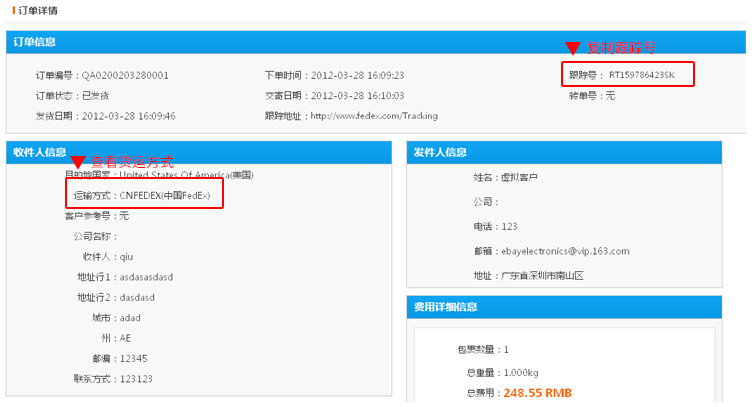The height and width of the screenshot is (407, 754).
Task: Select the order time 2012-03-28 16:09:23
Action: click(357, 75)
